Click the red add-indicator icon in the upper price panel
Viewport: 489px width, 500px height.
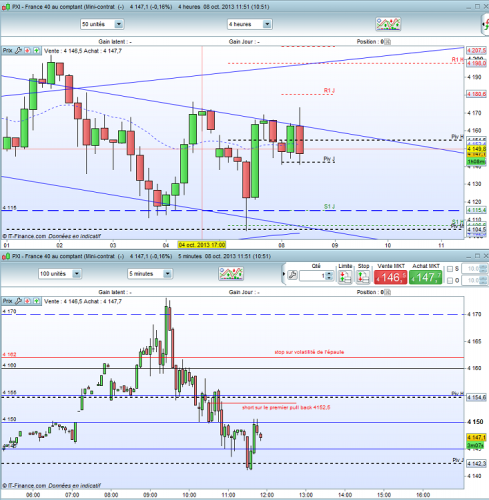pyautogui.click(x=27, y=51)
